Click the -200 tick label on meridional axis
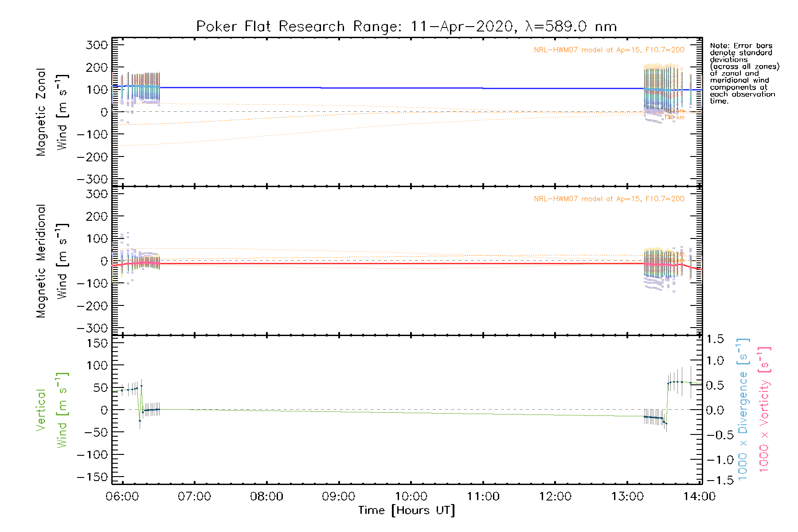Screen dimensions: 798x532 [92, 306]
